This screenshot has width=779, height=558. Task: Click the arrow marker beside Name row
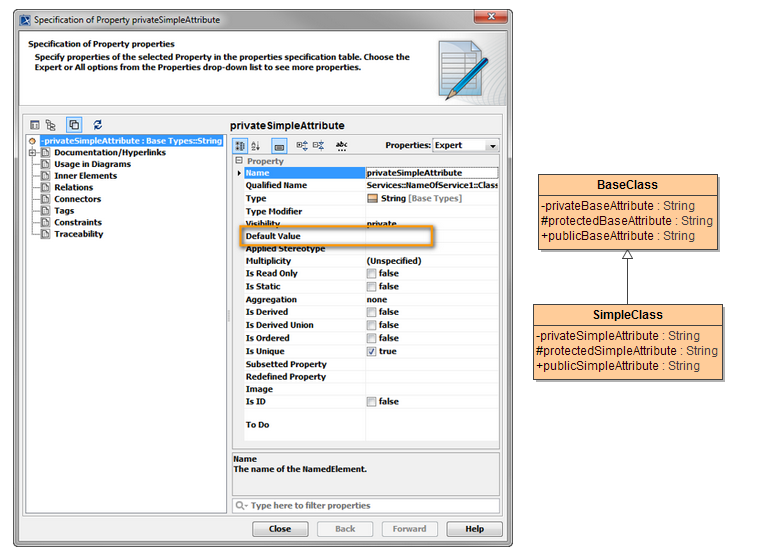239,173
